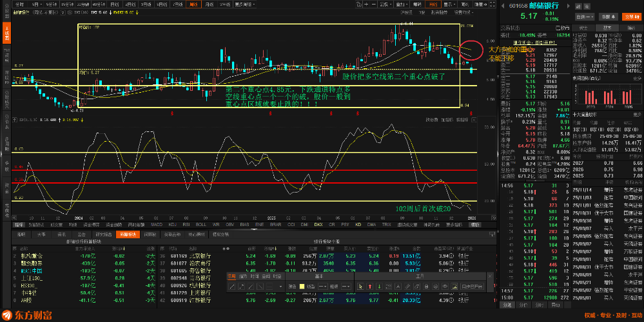Click the 模板 template button
The height and width of the screenshot is (322, 644).
[x=475, y=225]
